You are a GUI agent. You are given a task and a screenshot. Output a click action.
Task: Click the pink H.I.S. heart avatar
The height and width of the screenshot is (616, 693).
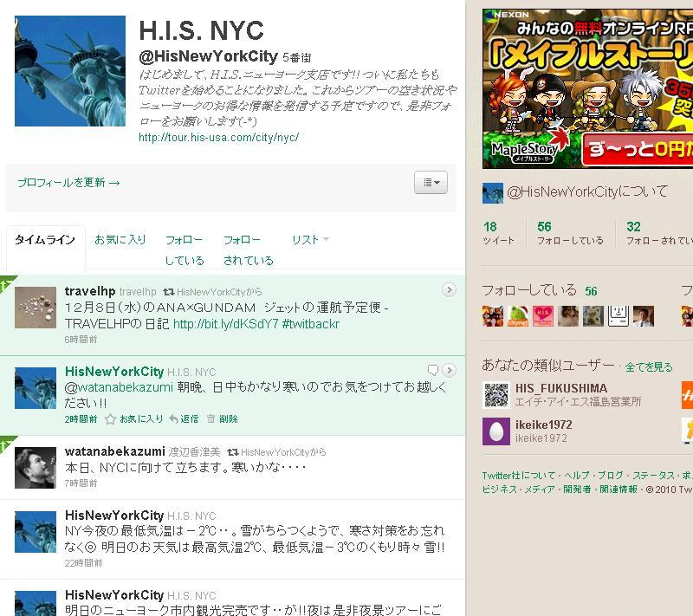coord(543,316)
